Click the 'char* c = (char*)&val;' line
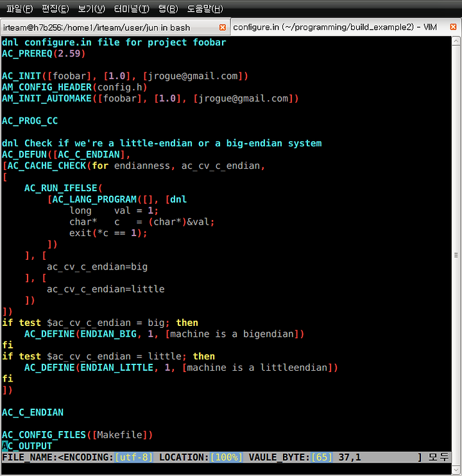 (x=142, y=222)
